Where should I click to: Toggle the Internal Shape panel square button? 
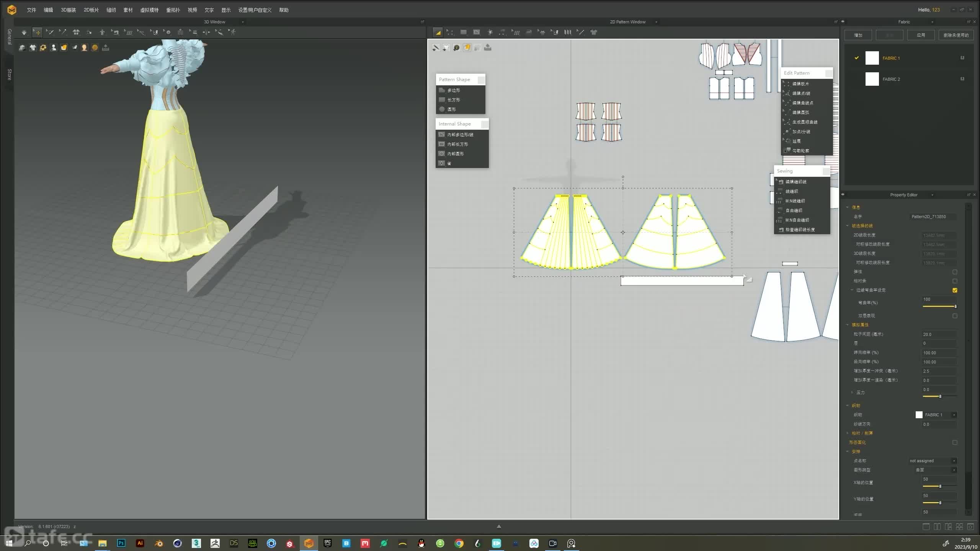tap(485, 124)
